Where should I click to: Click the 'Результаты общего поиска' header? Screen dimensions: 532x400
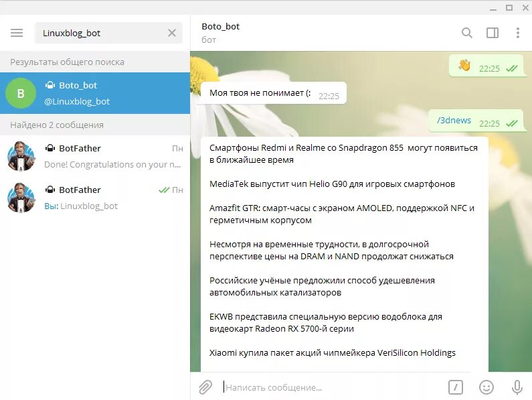point(67,62)
